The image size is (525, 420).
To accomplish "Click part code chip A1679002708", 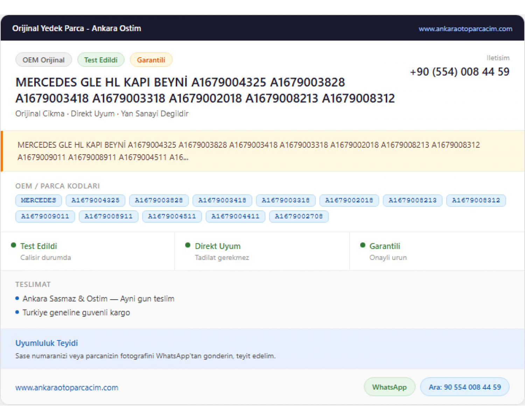I will pyautogui.click(x=299, y=216).
